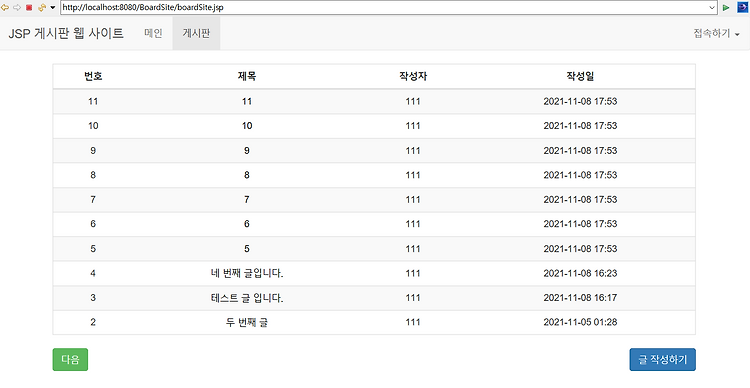Click the red stop loading icon
Screen dimensions: 750x388
pos(29,7)
